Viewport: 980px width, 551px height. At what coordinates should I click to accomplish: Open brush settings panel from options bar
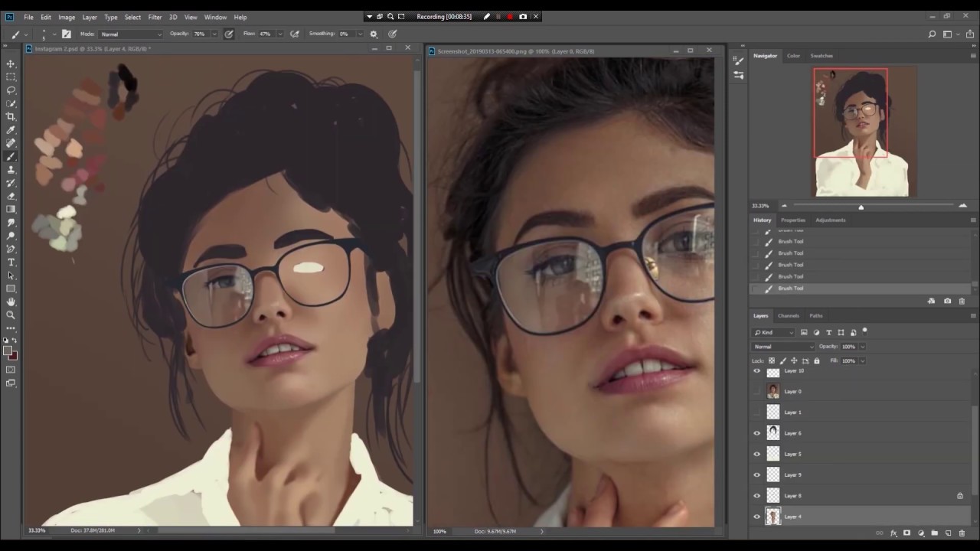click(x=67, y=34)
